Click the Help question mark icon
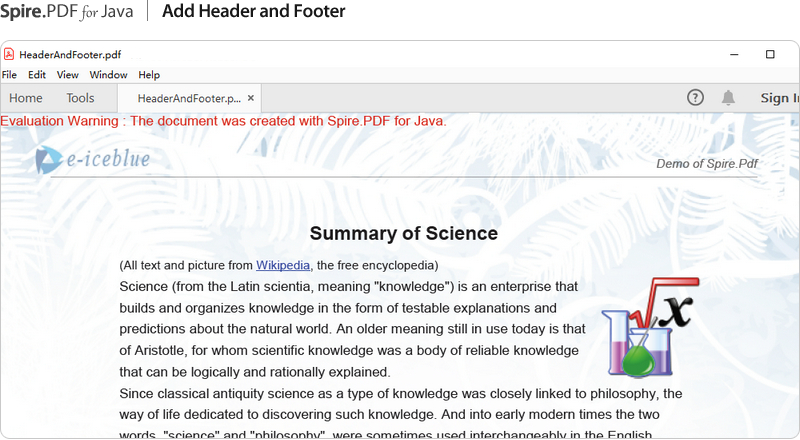The width and height of the screenshot is (800, 440). pyautogui.click(x=696, y=97)
